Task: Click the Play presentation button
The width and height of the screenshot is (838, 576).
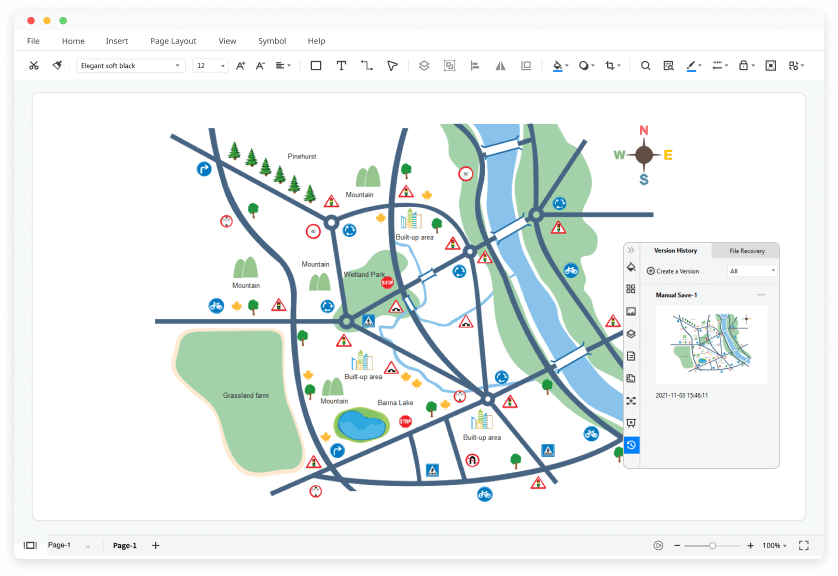Action: pos(658,546)
